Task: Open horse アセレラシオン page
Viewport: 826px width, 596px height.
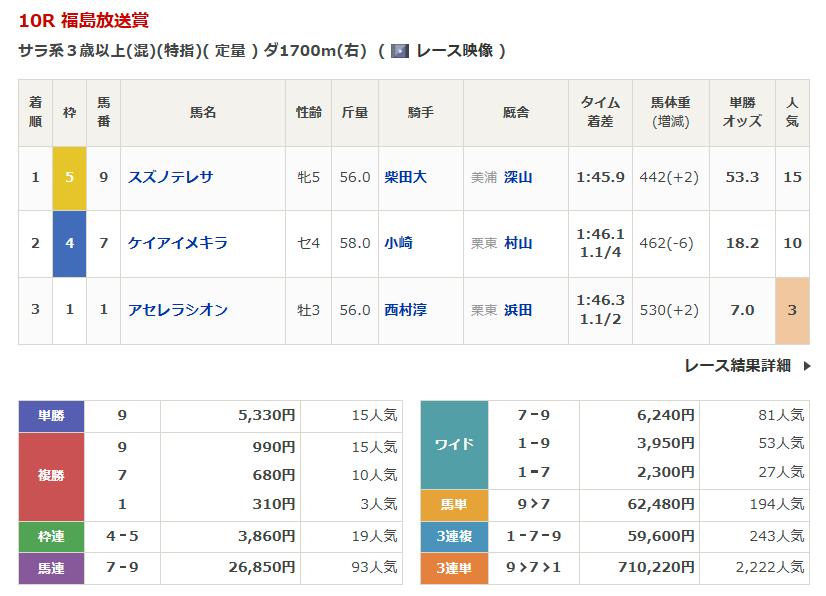Action: point(177,310)
